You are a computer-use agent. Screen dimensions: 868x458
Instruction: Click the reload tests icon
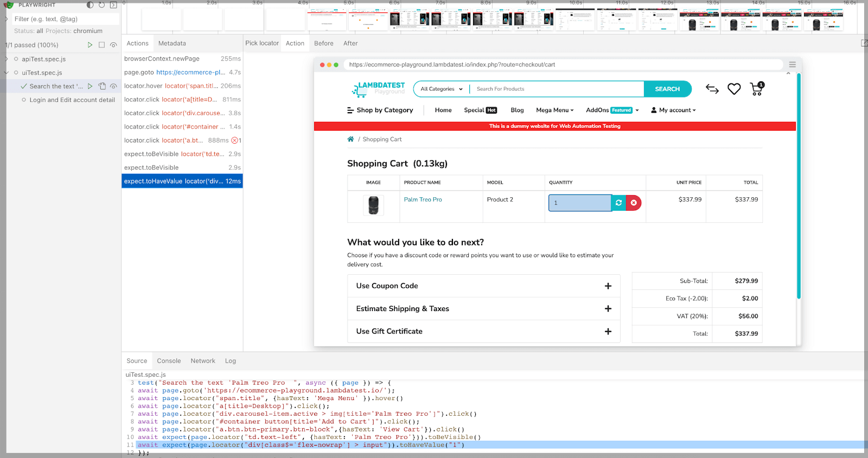101,5
